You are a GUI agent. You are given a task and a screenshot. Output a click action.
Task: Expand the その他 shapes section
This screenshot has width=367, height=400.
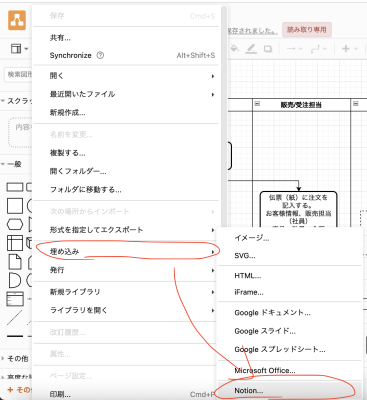click(15, 359)
